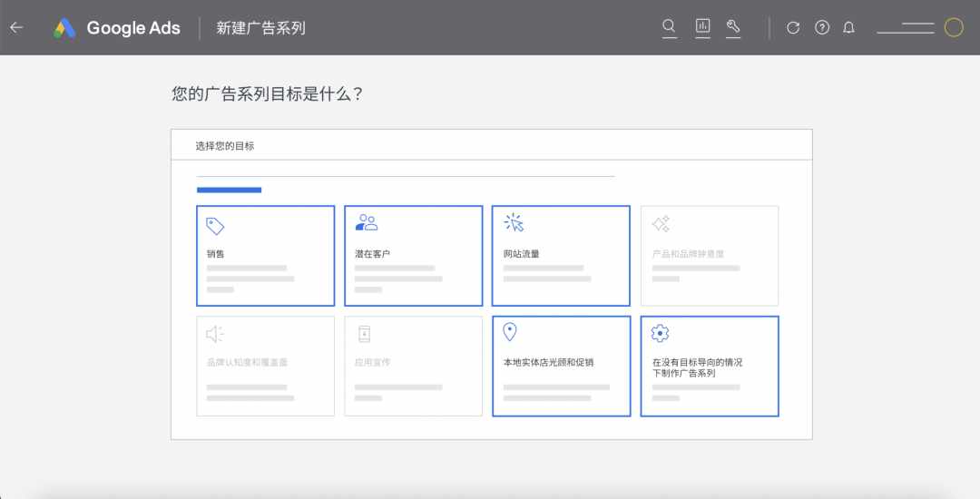Select the 本地实体店光顾和促销 goal card
This screenshot has height=499, width=980.
coord(562,366)
